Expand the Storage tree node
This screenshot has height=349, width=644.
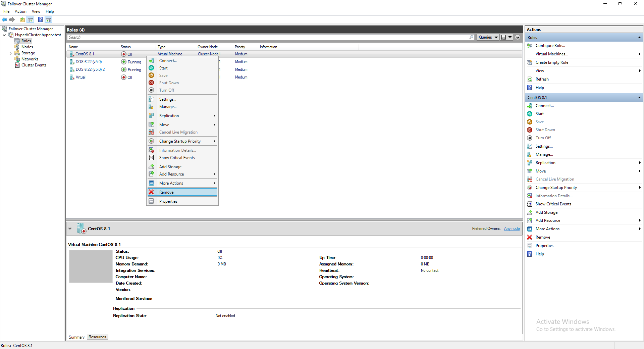pos(10,53)
